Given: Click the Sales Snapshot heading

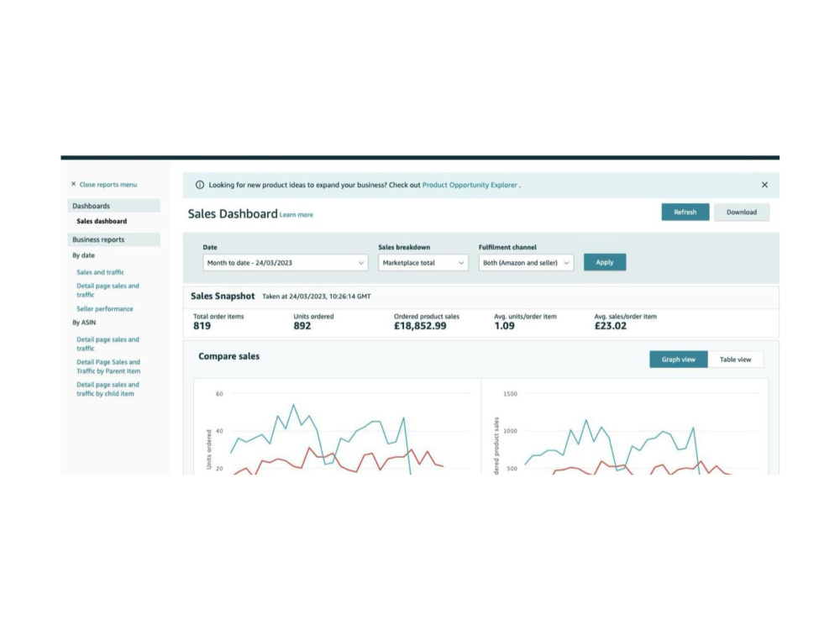Looking at the screenshot, I should pos(223,297).
